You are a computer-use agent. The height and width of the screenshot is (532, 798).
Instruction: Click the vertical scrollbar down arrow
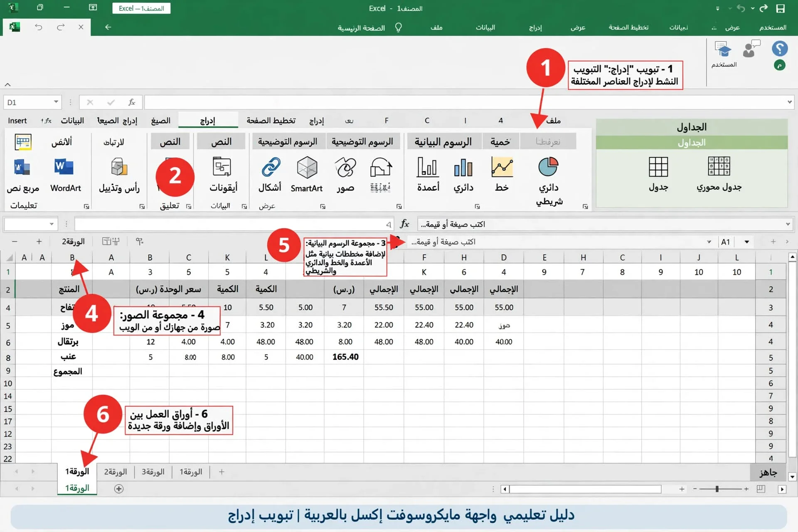pyautogui.click(x=793, y=477)
